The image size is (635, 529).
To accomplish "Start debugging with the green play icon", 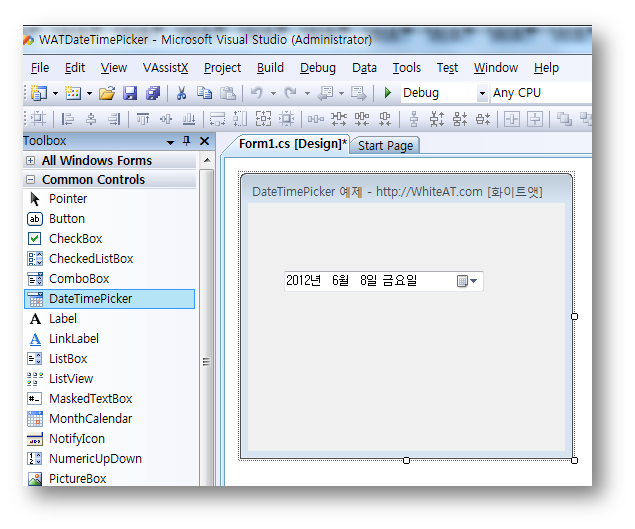I will (388, 93).
